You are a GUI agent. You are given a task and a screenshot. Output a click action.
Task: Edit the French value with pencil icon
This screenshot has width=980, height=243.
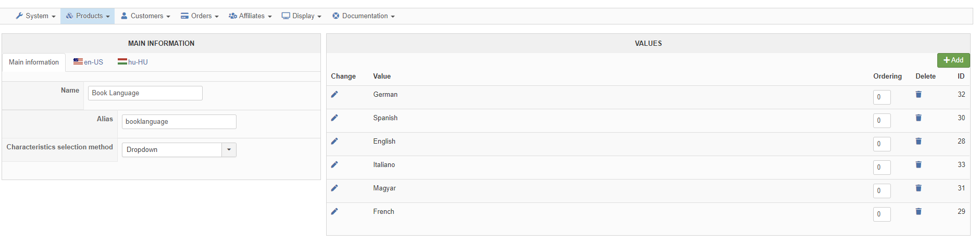(x=334, y=211)
